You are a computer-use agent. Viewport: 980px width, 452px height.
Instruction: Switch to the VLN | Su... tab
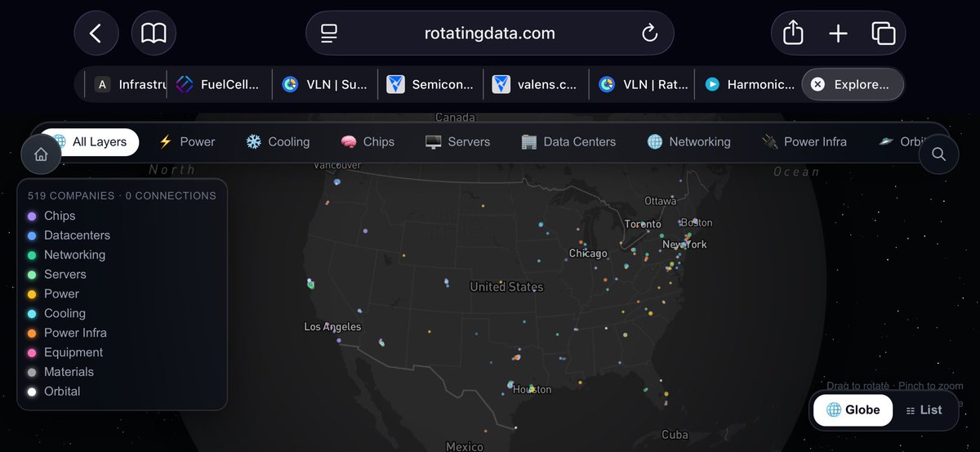point(326,84)
